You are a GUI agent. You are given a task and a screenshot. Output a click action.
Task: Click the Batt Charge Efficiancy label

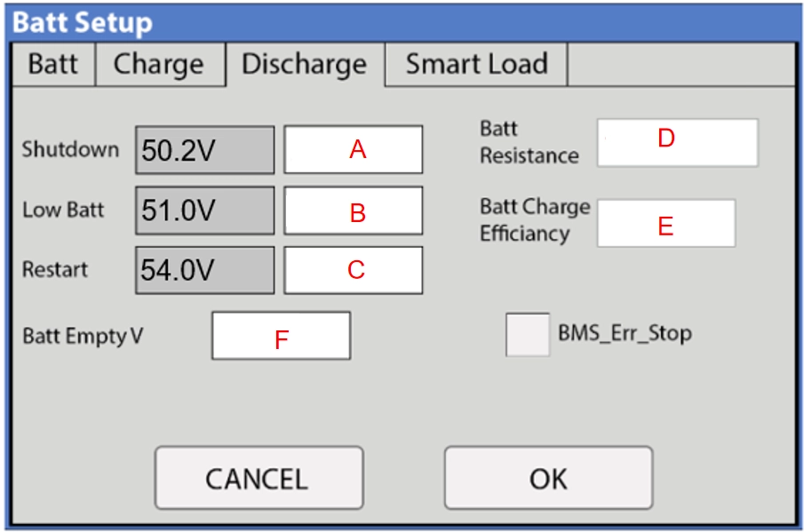535,220
